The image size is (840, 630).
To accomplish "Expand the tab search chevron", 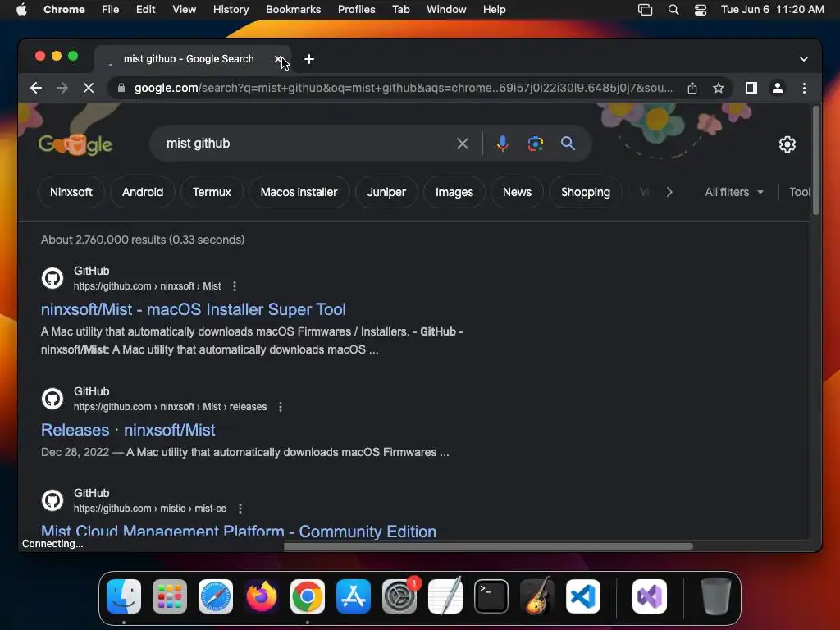I will pyautogui.click(x=804, y=59).
